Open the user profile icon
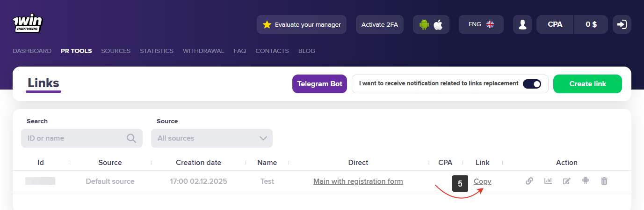Image resolution: width=644 pixels, height=210 pixels. coord(522,24)
